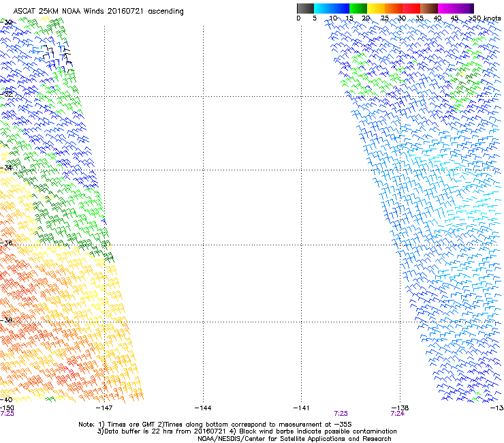This screenshot has width=504, height=443.
Task: Click the '-141' longitude label
Action: pyautogui.click(x=302, y=408)
